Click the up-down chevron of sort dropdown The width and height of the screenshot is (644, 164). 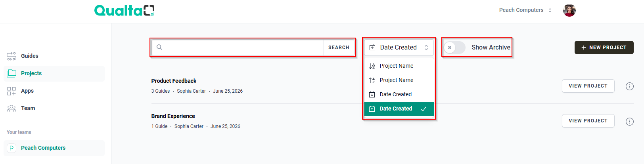[x=426, y=48]
